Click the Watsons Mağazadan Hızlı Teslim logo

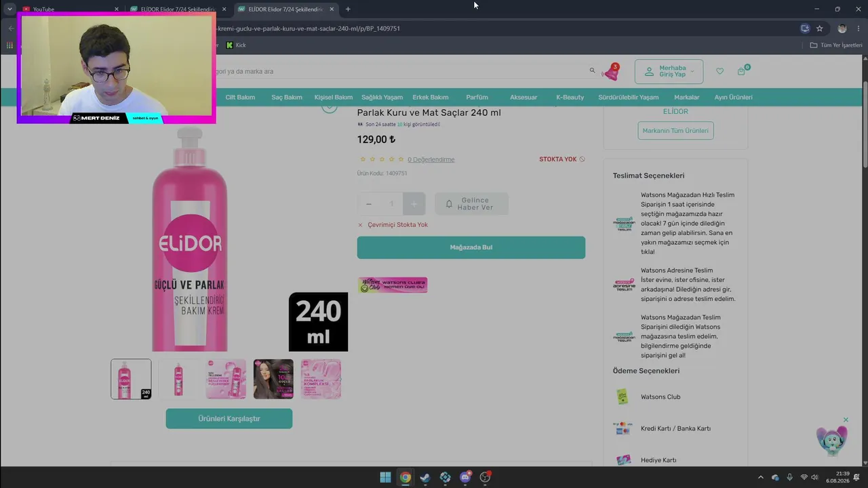(x=624, y=224)
